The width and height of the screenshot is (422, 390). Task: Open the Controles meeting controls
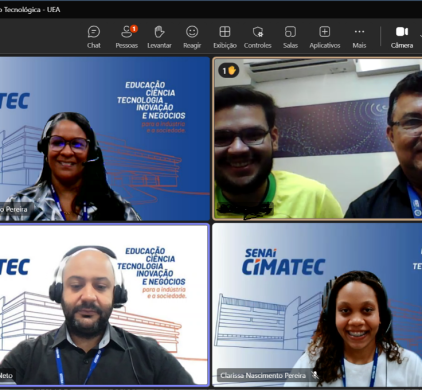pyautogui.click(x=258, y=37)
